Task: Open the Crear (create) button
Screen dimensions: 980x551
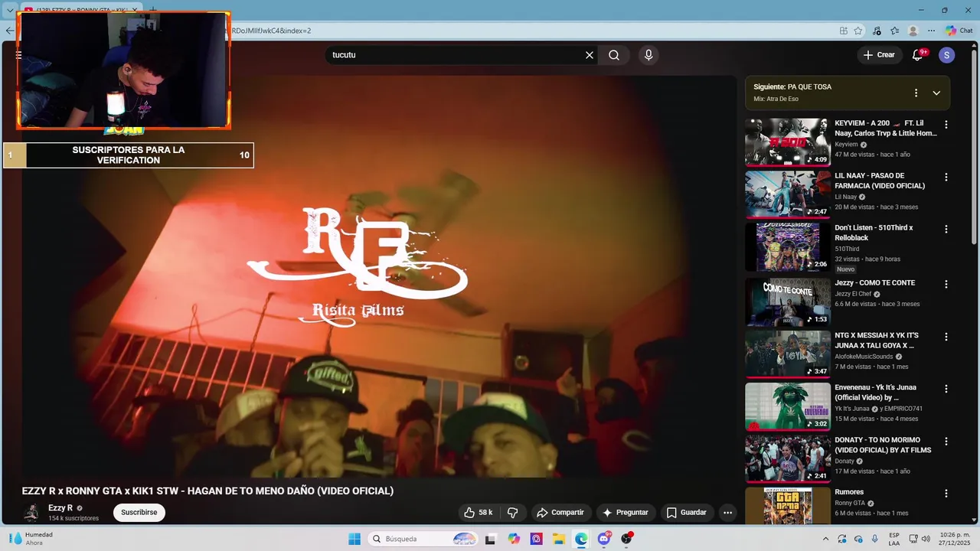Action: 879,55
